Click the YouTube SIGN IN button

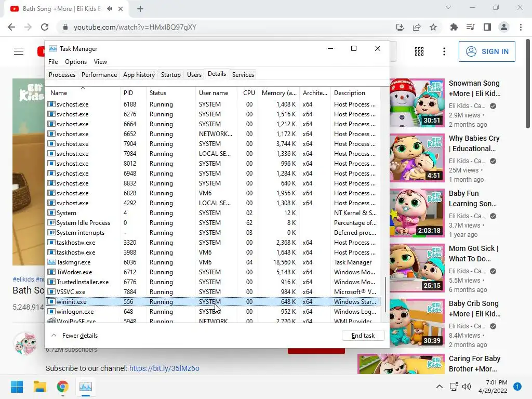coord(487,51)
